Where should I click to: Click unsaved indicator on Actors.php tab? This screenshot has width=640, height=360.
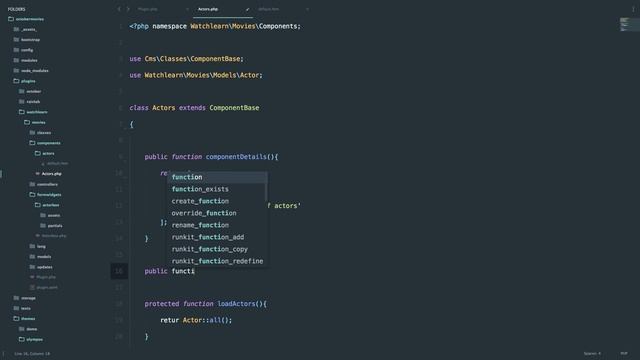click(x=247, y=9)
